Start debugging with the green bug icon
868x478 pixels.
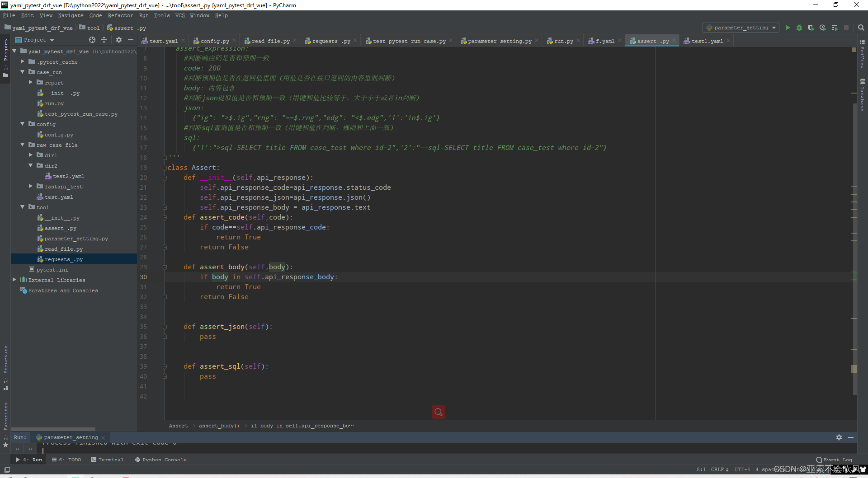point(799,28)
